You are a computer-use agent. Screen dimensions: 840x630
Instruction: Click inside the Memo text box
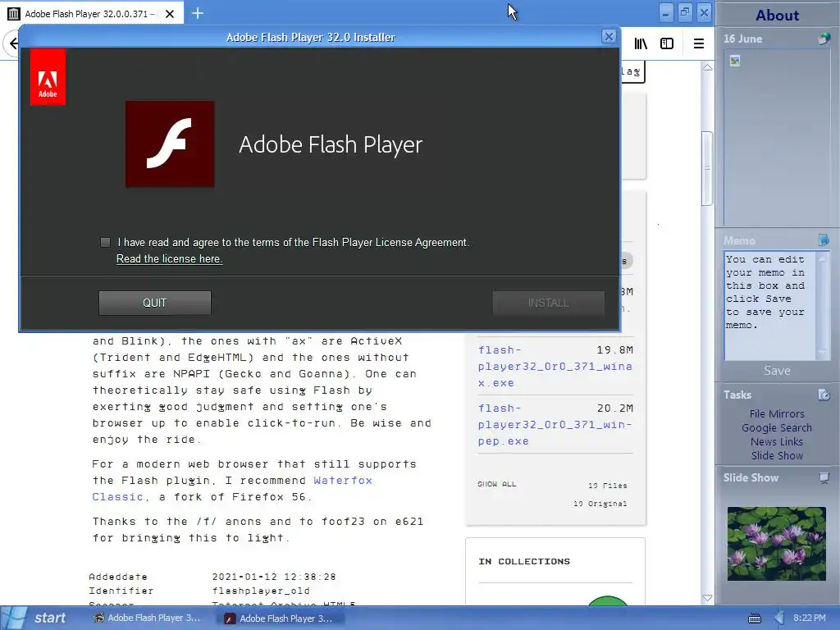(769, 305)
